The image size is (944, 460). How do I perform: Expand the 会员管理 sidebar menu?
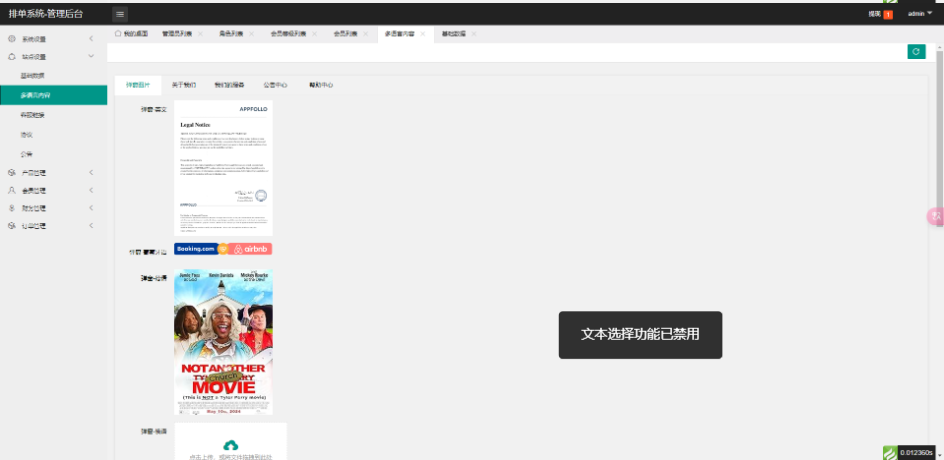click(x=91, y=190)
